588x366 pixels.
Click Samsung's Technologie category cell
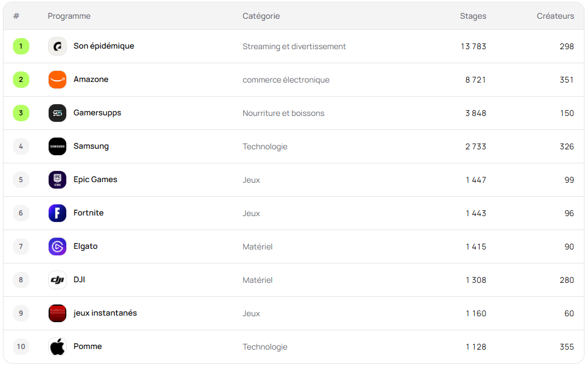tap(265, 146)
